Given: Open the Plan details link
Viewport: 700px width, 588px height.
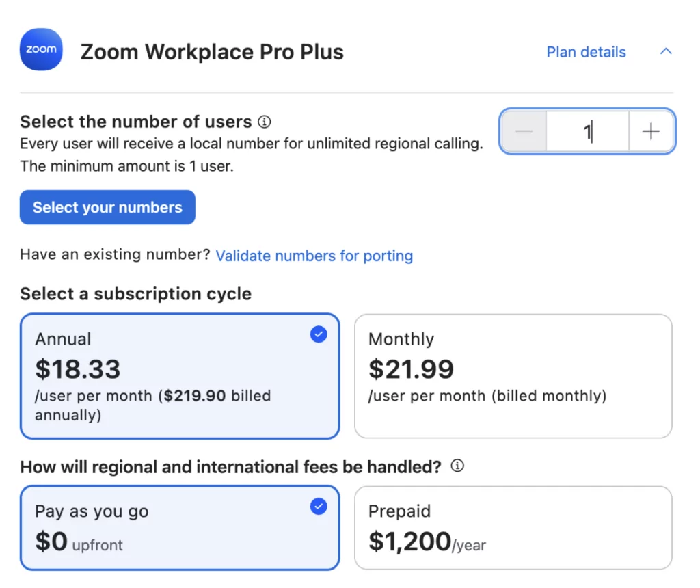Looking at the screenshot, I should [x=586, y=52].
